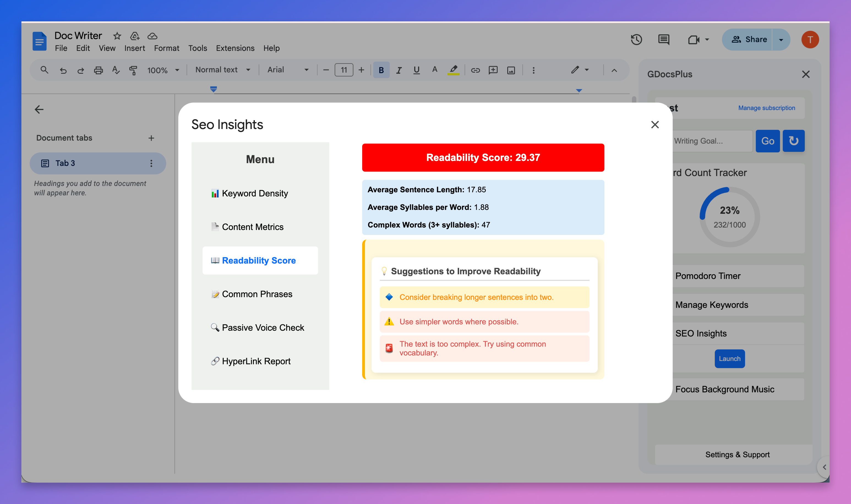Toggle italic formatting

(399, 70)
